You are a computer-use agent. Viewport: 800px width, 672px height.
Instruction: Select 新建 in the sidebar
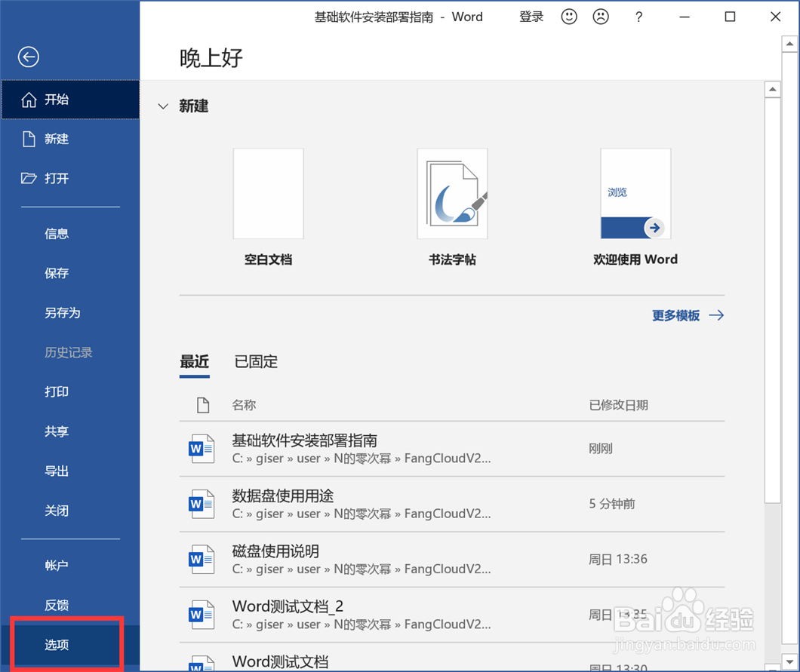click(x=70, y=139)
